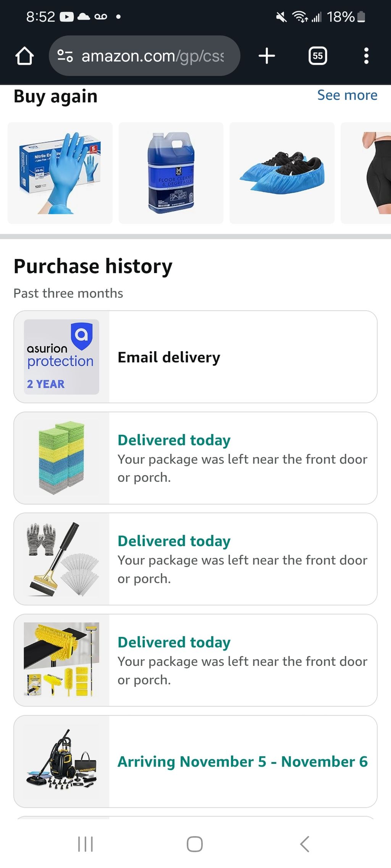
Task: Open the Asurion protection Email delivery order
Action: (x=243, y=357)
